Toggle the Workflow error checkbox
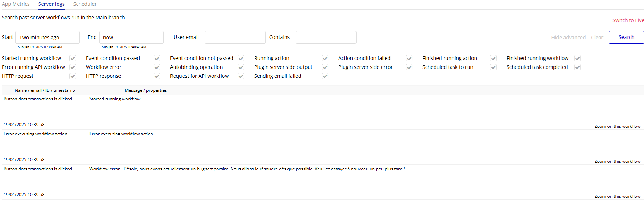This screenshot has width=644, height=210. tap(157, 67)
